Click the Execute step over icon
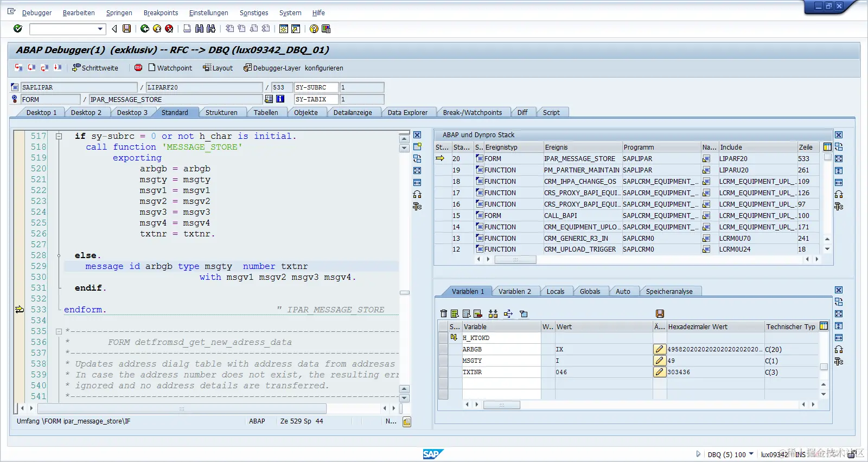Image resolution: width=868 pixels, height=462 pixels. pos(31,68)
